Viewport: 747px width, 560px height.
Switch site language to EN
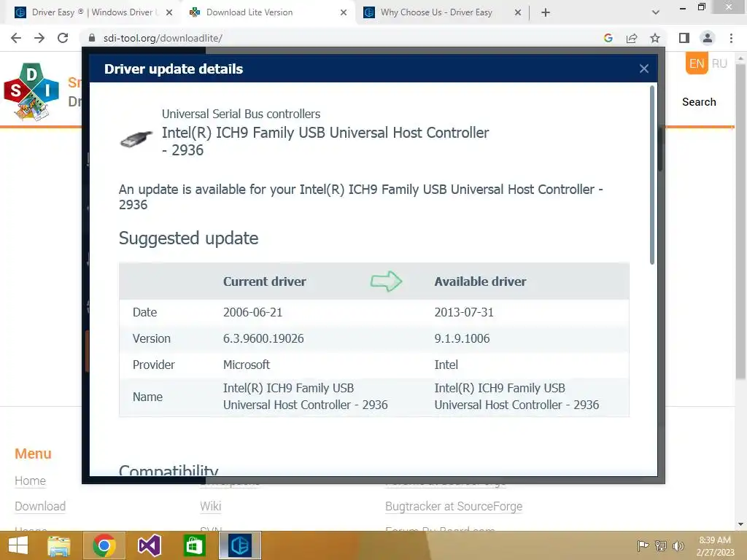[697, 64]
